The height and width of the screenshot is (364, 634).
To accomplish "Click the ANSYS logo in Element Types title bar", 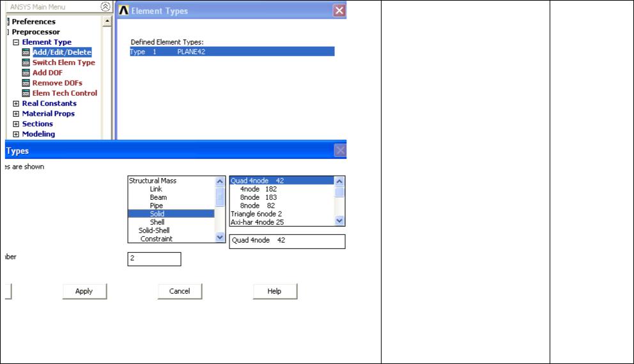I will pyautogui.click(x=124, y=10).
